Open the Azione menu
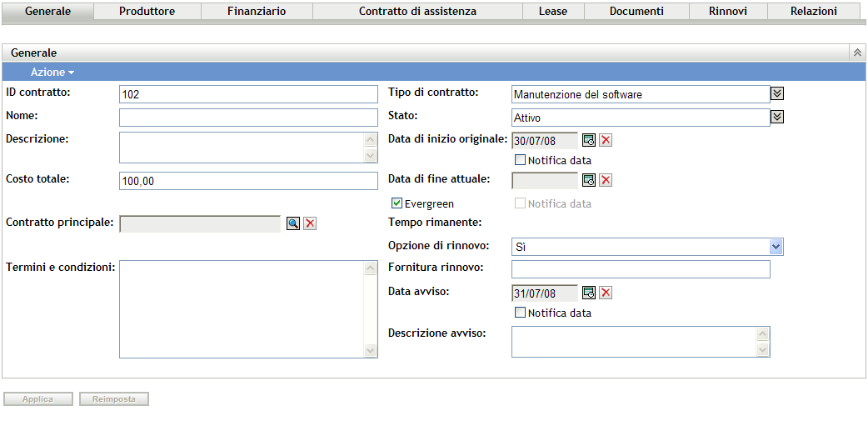Screen dimensions: 868x421 click(x=52, y=73)
